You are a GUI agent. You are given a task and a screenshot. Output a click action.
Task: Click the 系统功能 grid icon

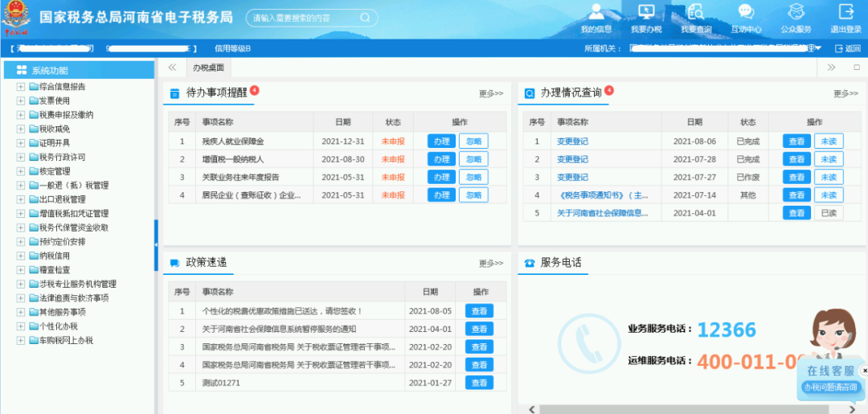coord(22,70)
